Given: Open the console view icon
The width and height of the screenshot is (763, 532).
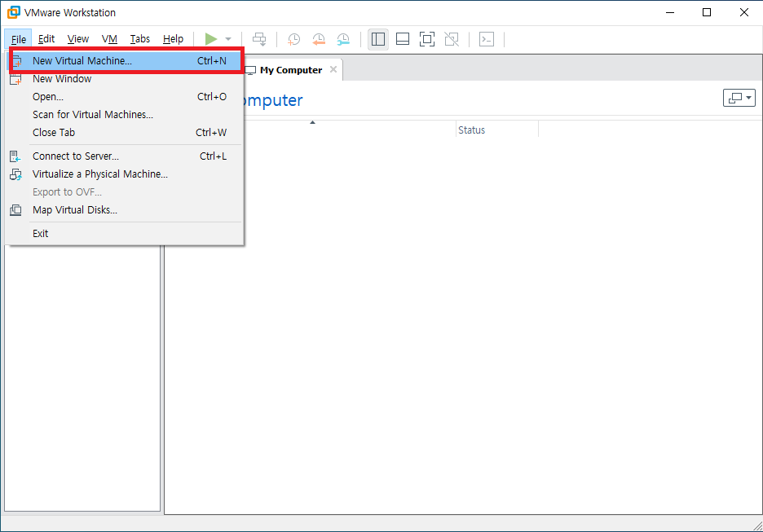Looking at the screenshot, I should 487,39.
